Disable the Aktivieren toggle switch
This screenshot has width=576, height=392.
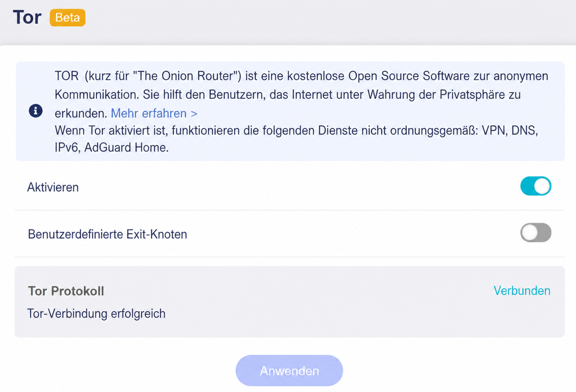(x=536, y=186)
